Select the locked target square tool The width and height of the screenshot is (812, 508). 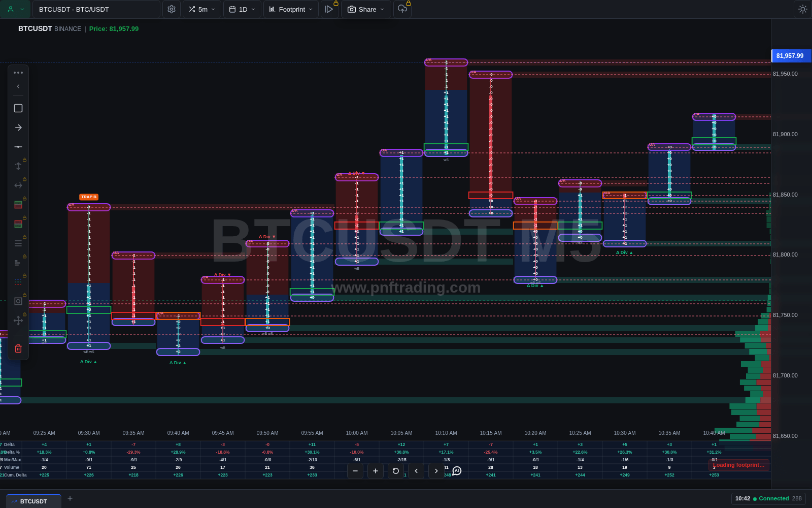[18, 301]
